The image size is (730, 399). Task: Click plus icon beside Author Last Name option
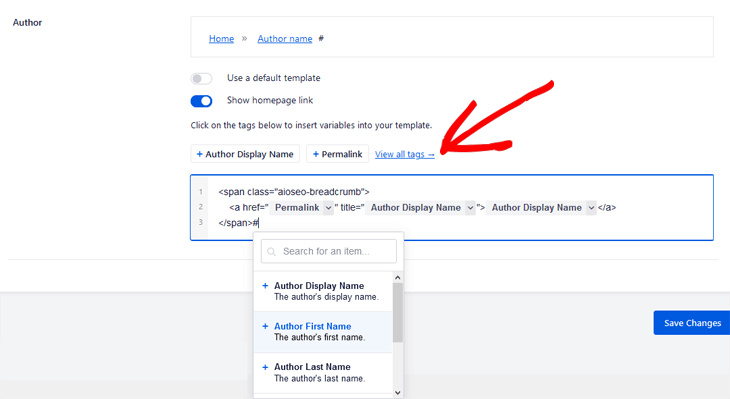[265, 367]
